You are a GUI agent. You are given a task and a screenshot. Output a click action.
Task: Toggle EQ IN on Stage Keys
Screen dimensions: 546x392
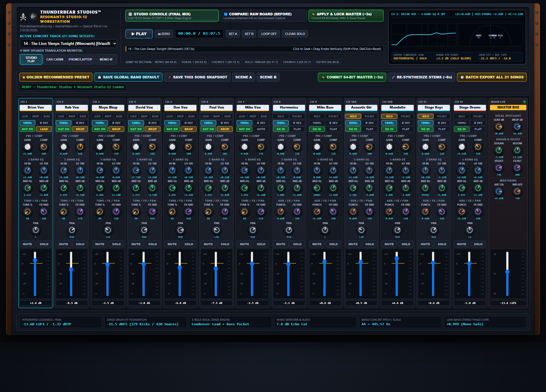tap(425, 129)
